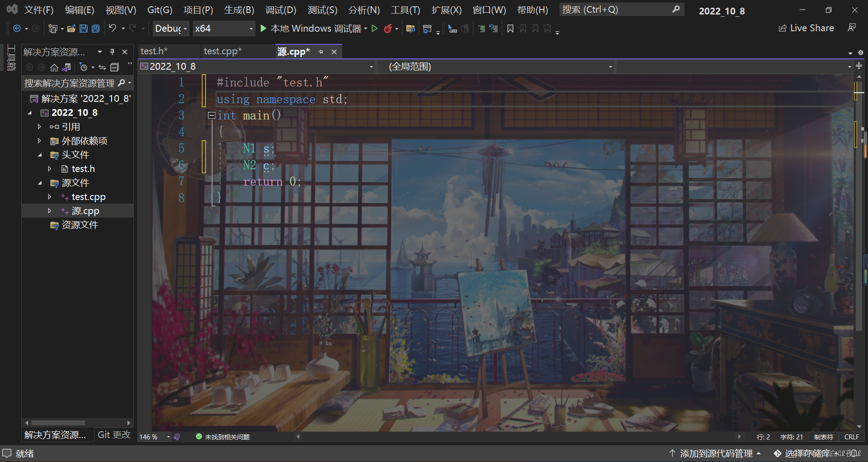The width and height of the screenshot is (868, 462).
Task: Click the hot reload flame icon
Action: [x=387, y=29]
